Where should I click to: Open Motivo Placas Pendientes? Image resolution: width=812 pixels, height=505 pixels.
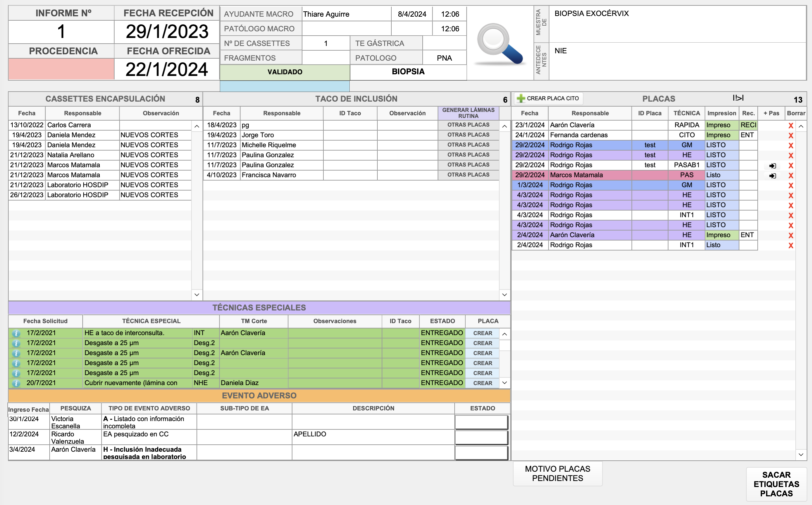click(557, 474)
